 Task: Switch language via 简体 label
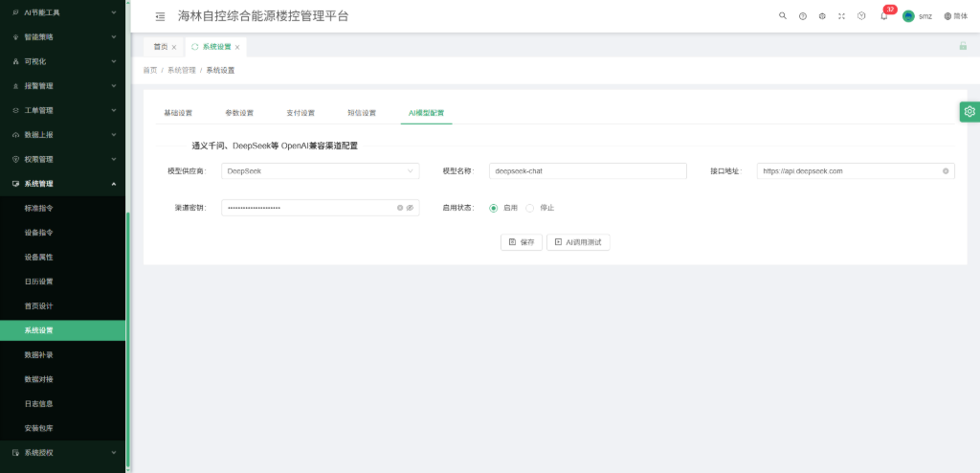[x=961, y=16]
